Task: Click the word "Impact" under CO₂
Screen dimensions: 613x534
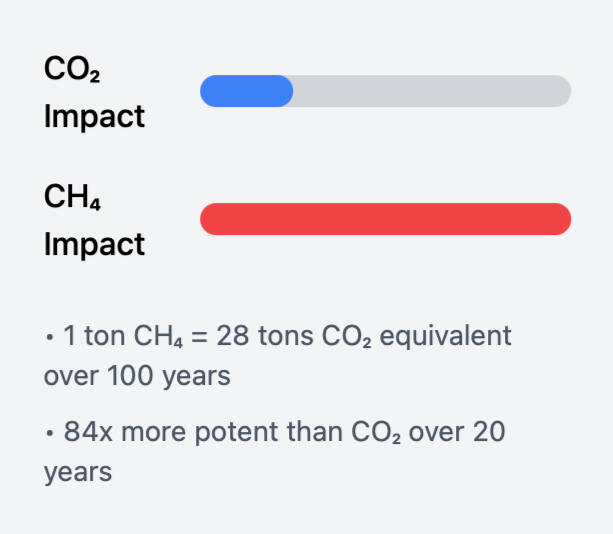Action: tap(94, 116)
